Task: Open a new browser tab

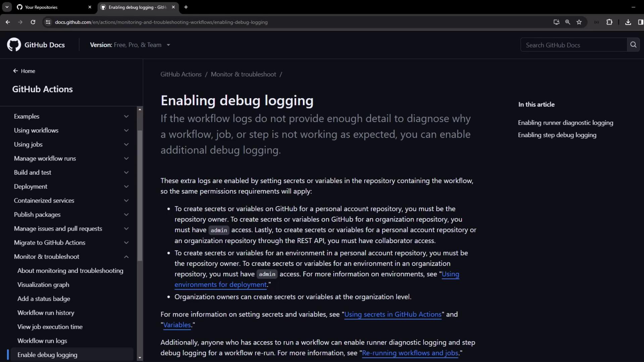Action: point(186,7)
